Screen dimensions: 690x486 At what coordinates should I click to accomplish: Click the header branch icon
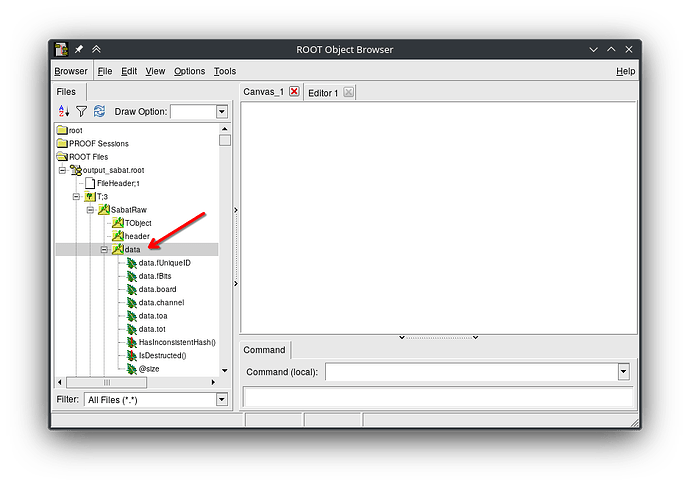pos(117,236)
